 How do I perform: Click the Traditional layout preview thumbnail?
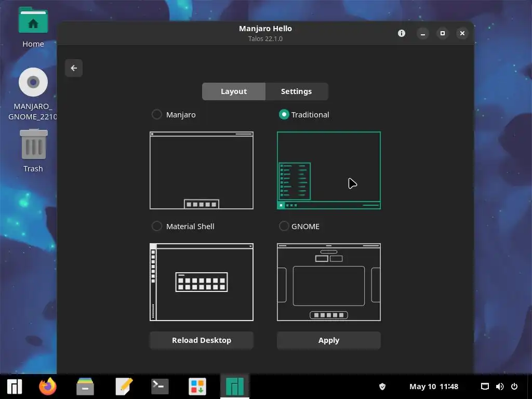click(329, 170)
